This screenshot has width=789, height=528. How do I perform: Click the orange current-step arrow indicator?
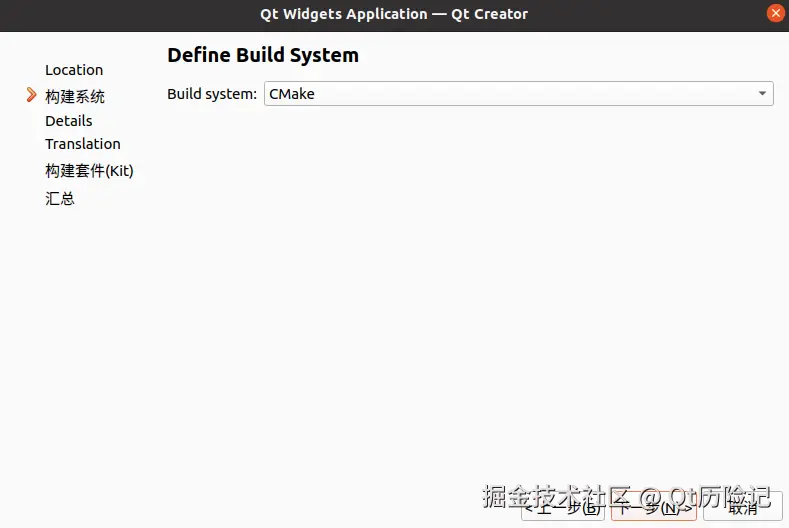31,95
